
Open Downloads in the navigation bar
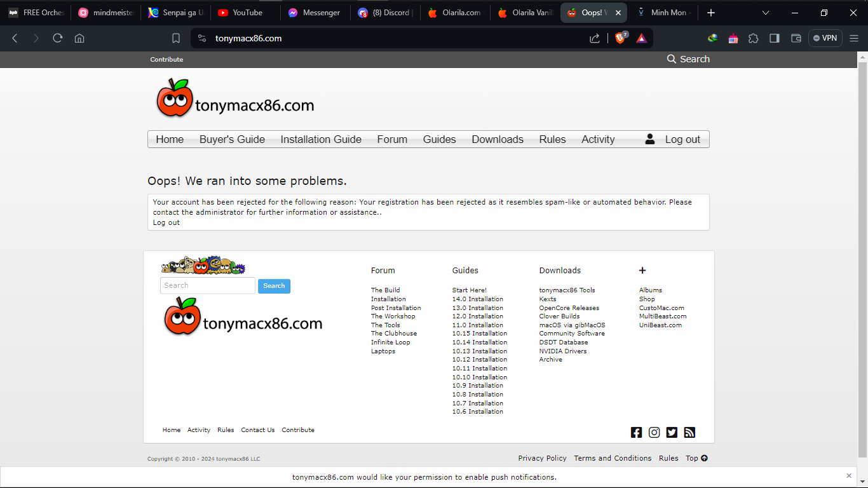coord(498,139)
